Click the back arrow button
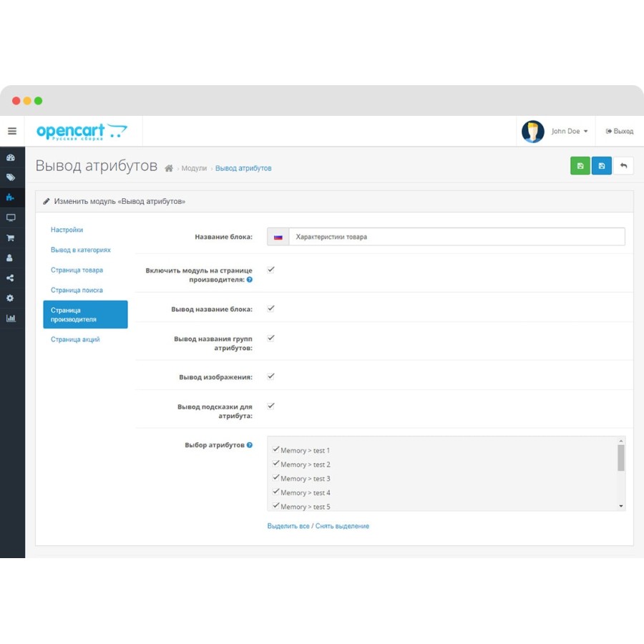 (x=623, y=166)
